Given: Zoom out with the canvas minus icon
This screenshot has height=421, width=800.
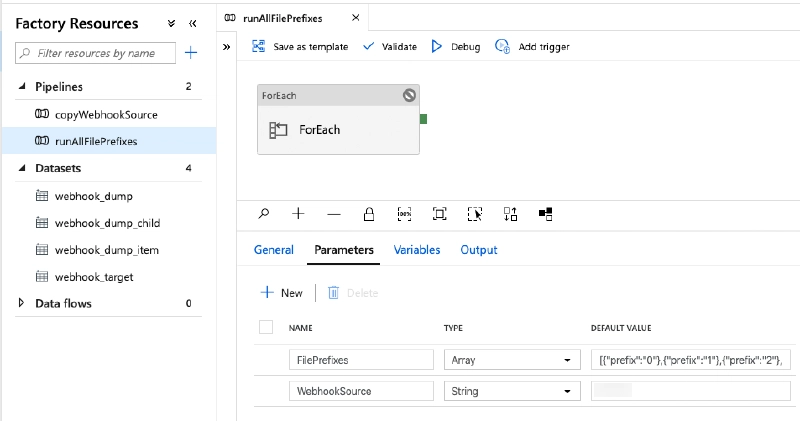Looking at the screenshot, I should 334,214.
